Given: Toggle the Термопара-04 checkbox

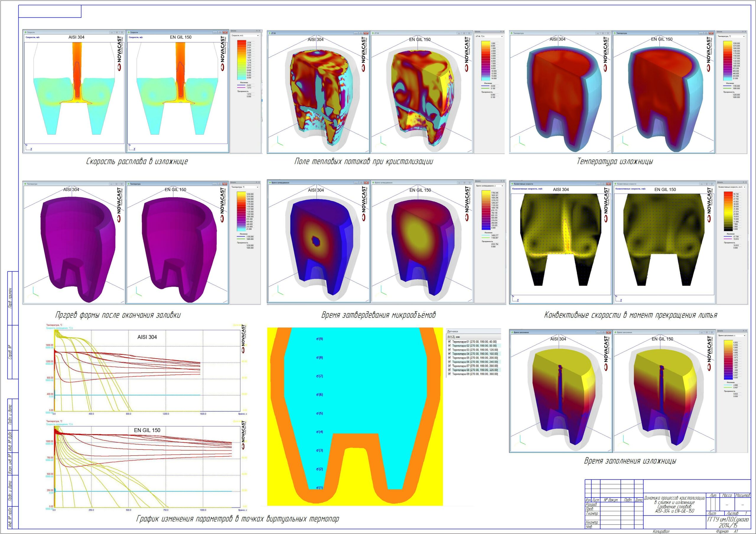Looking at the screenshot, I should [449, 354].
